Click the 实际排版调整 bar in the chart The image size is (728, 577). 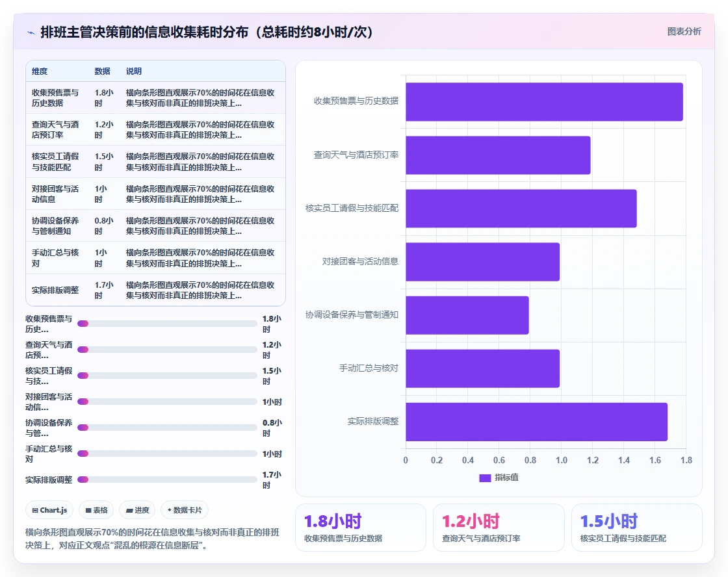(536, 422)
